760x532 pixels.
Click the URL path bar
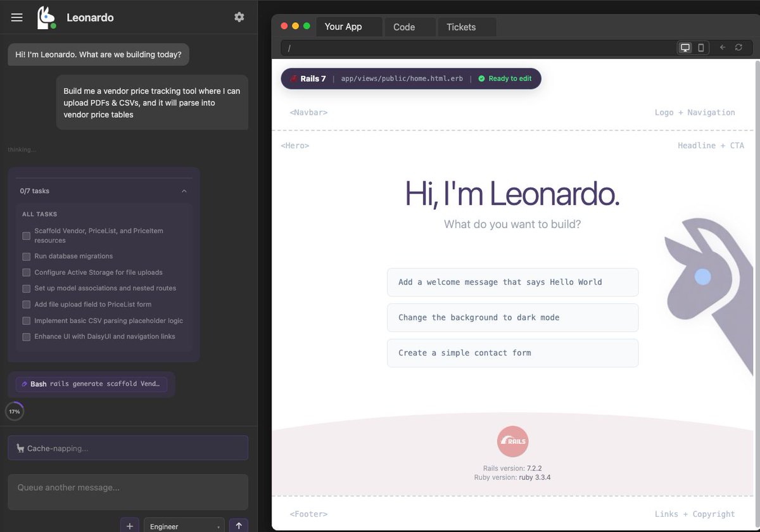tap(478, 47)
